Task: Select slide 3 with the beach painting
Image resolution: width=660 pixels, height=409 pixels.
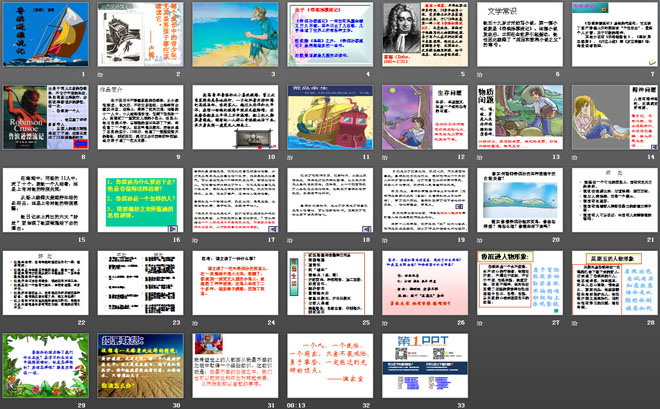Action: [x=234, y=34]
